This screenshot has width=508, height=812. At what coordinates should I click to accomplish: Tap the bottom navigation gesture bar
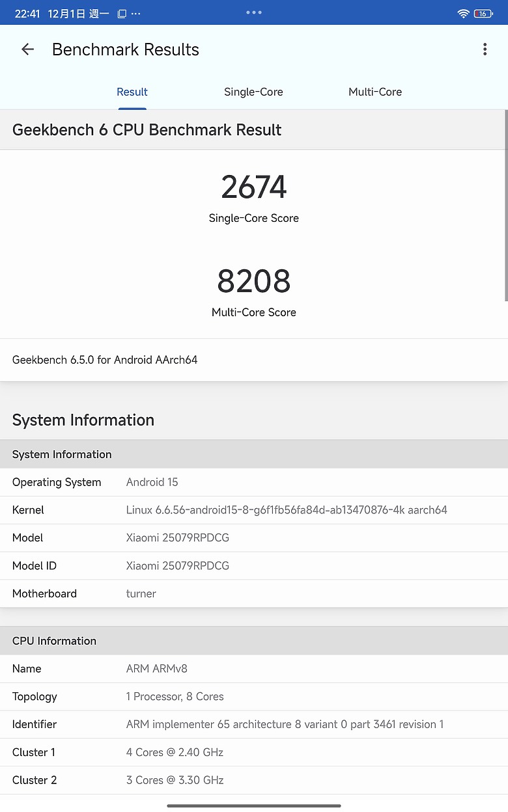point(254,805)
